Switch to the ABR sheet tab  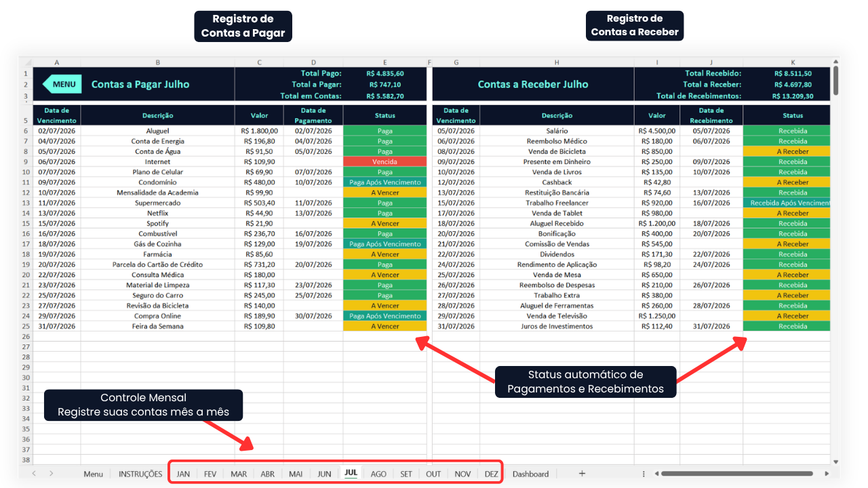[268, 474]
